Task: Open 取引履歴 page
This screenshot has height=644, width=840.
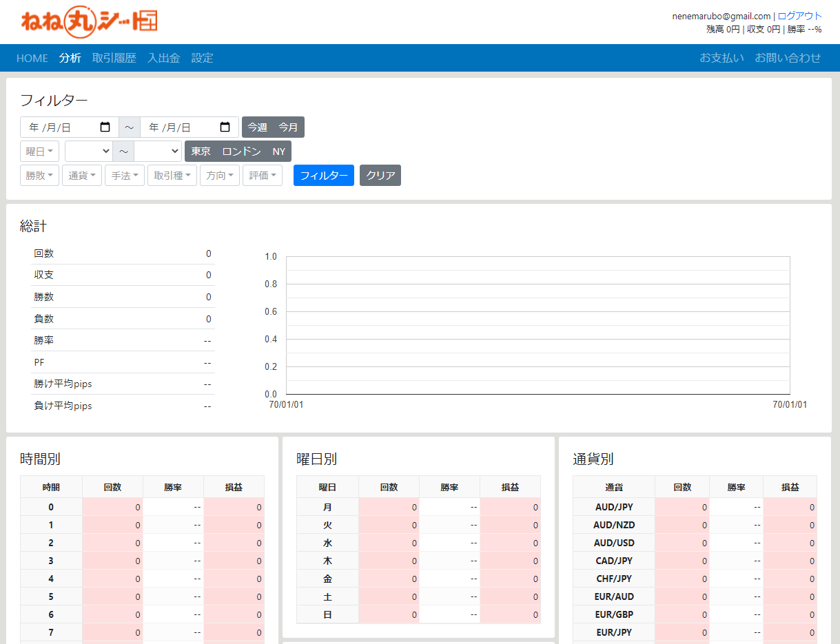Action: coord(114,58)
